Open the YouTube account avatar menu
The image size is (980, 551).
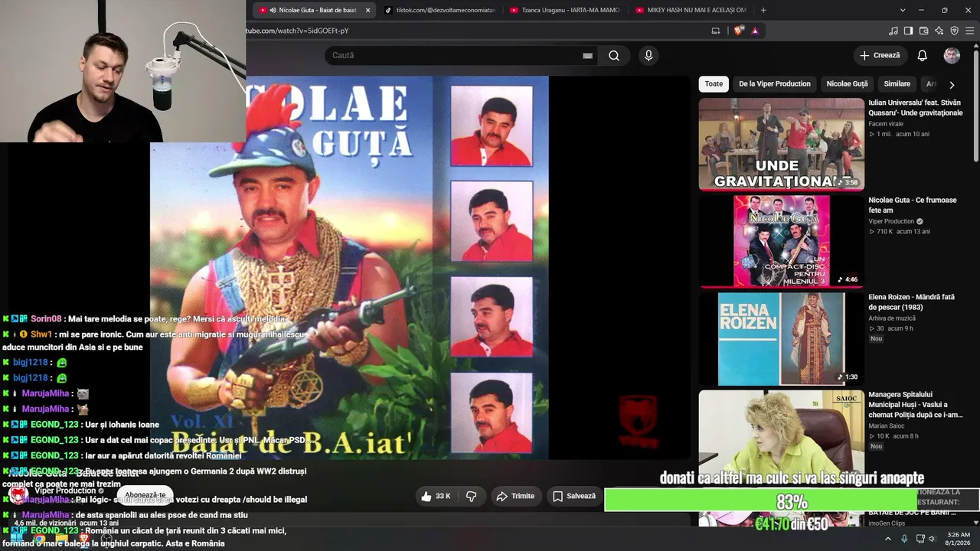point(952,55)
